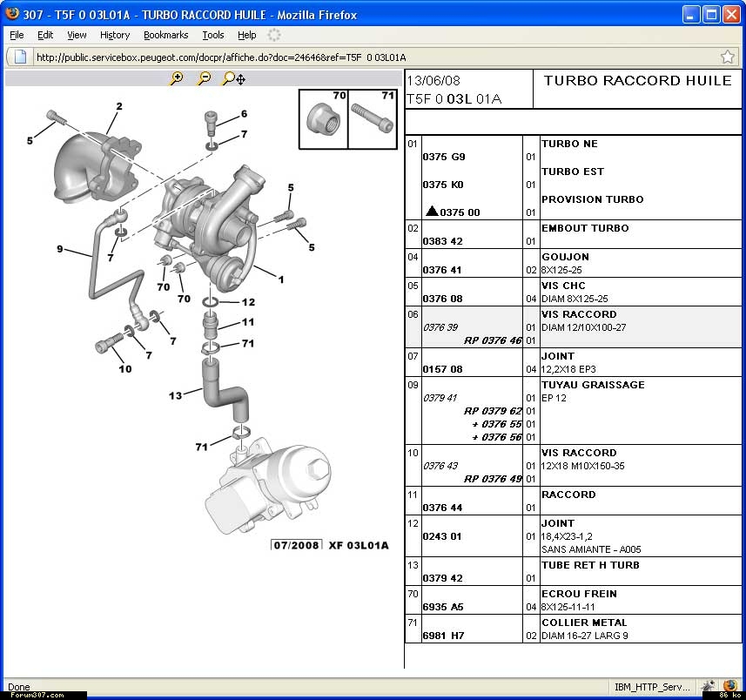Screen dimensions: 746x700
Task: Click the black triangle beside 0375 00
Action: [x=431, y=212]
